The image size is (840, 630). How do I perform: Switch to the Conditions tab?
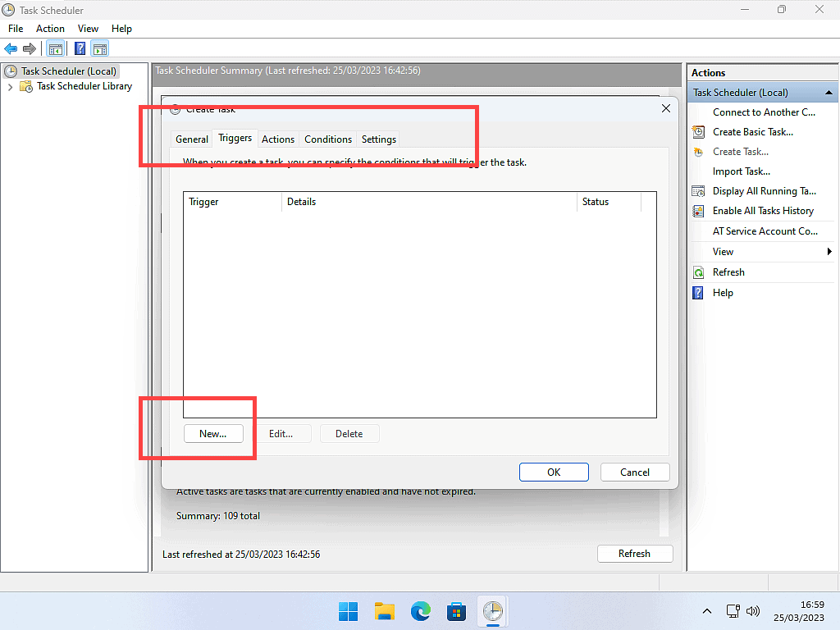pos(328,139)
